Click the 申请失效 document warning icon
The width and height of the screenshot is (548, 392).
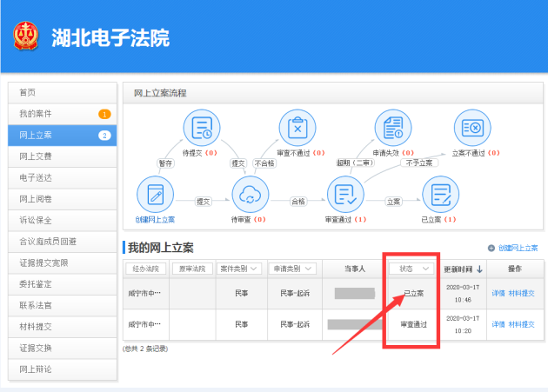coord(392,128)
